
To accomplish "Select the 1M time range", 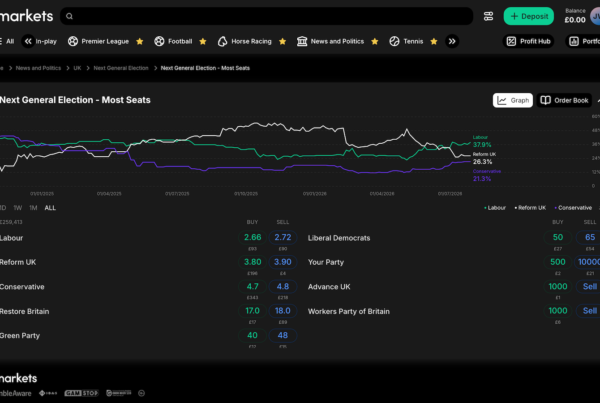I will [x=33, y=208].
